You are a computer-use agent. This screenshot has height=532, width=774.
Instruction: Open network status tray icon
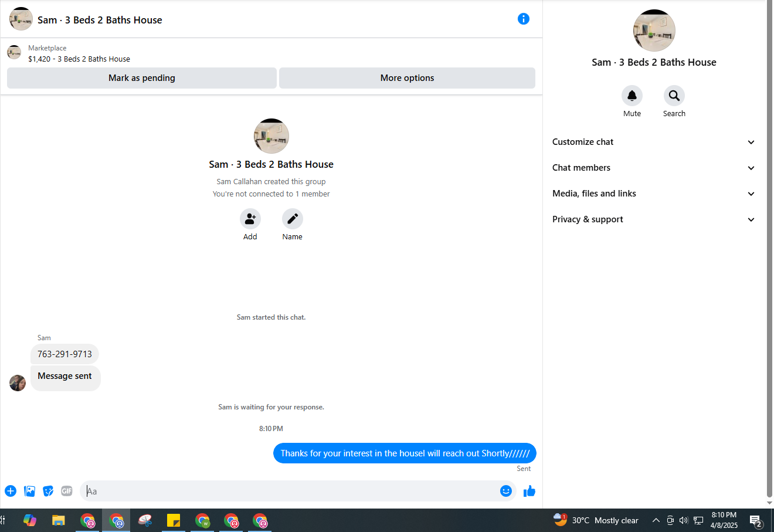click(698, 520)
